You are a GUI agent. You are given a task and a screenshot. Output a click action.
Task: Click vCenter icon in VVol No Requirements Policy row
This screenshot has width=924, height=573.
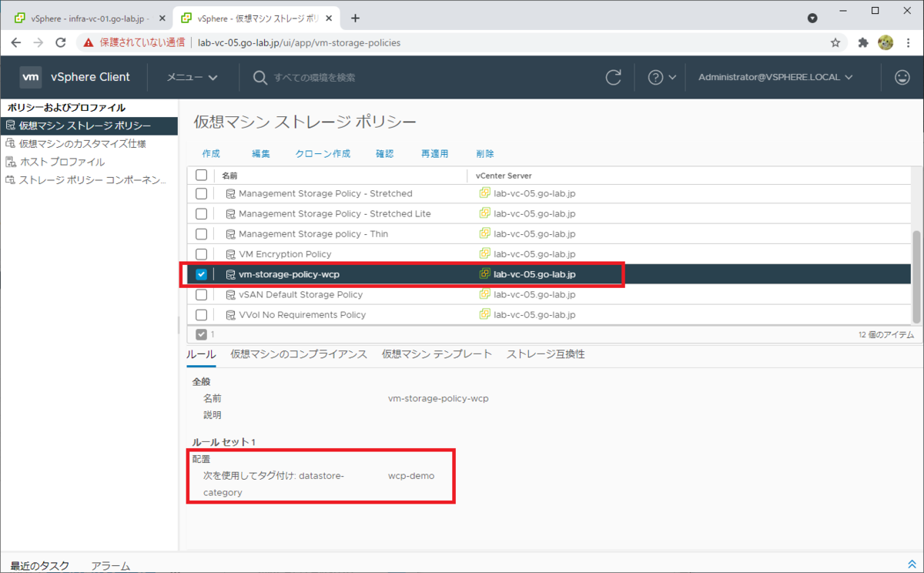pos(485,313)
